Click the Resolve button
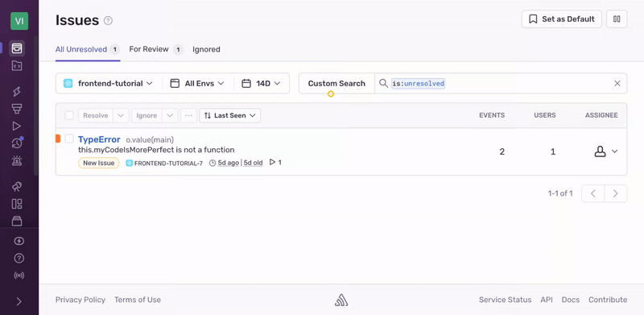This screenshot has height=315, width=644. coord(96,115)
